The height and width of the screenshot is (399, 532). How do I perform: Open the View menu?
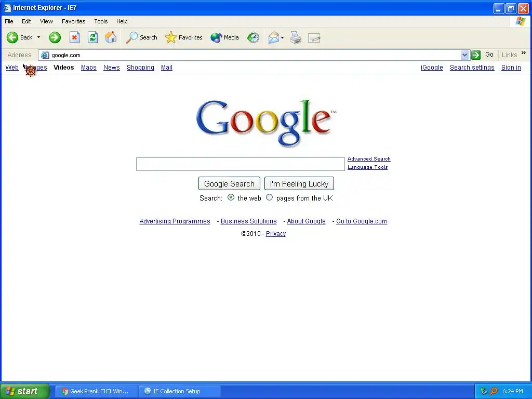tap(46, 21)
